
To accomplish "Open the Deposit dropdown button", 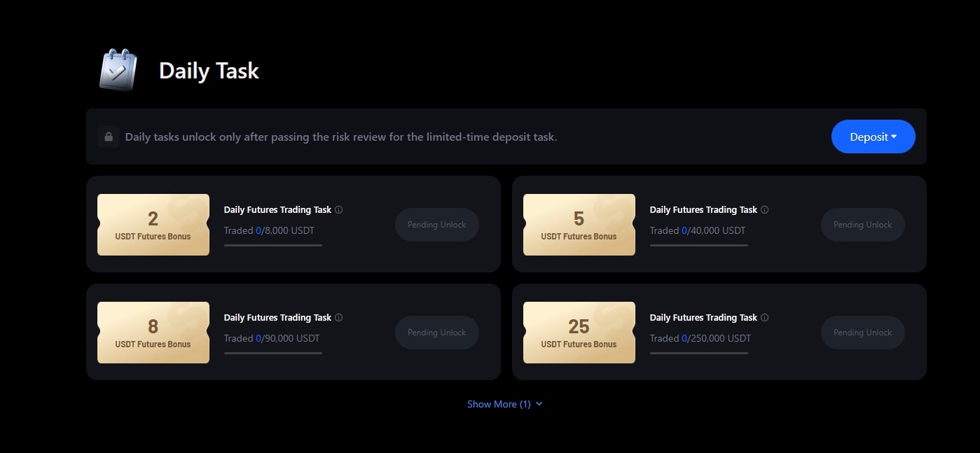I will (x=873, y=137).
